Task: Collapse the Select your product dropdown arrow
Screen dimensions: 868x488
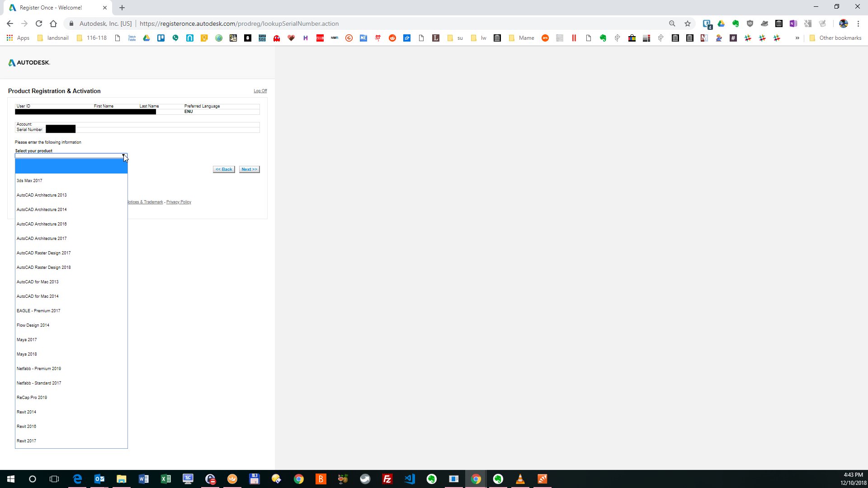Action: coord(124,156)
